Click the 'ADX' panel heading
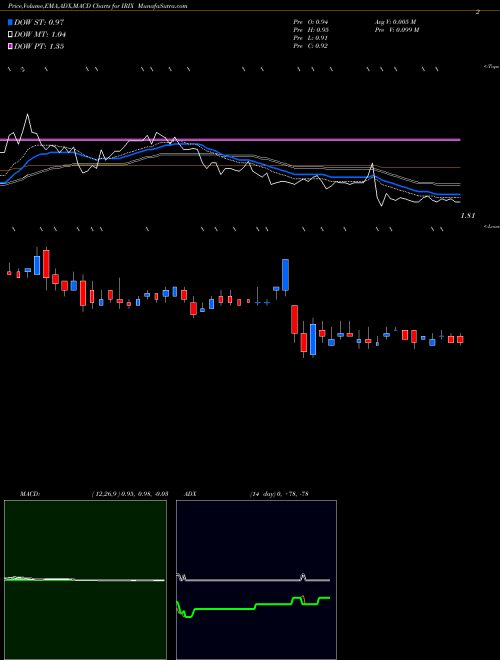Screen dimensions: 500x660 [x=191, y=494]
